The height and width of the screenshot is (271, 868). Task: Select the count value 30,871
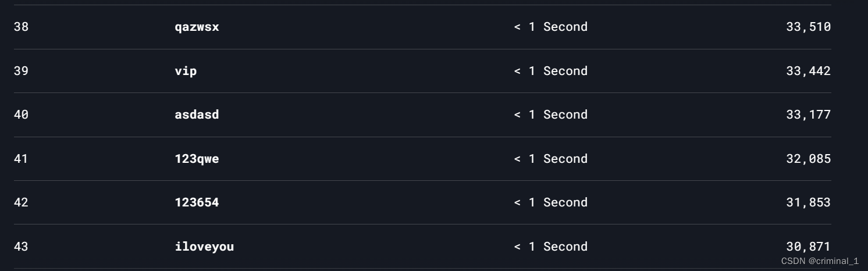(808, 247)
